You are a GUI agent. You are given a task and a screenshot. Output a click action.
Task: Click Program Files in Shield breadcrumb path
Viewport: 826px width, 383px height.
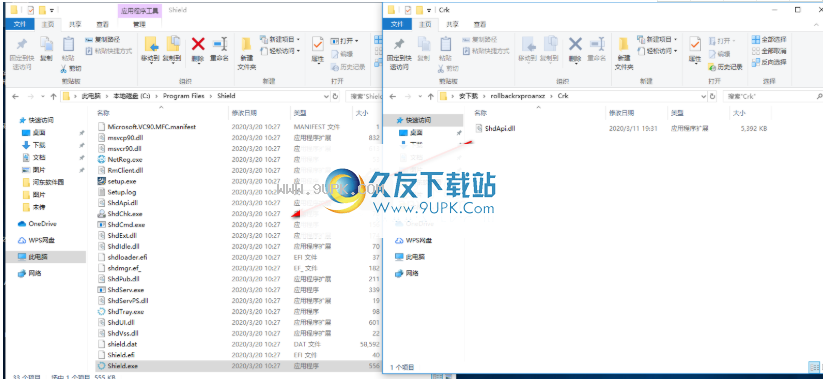pos(183,96)
